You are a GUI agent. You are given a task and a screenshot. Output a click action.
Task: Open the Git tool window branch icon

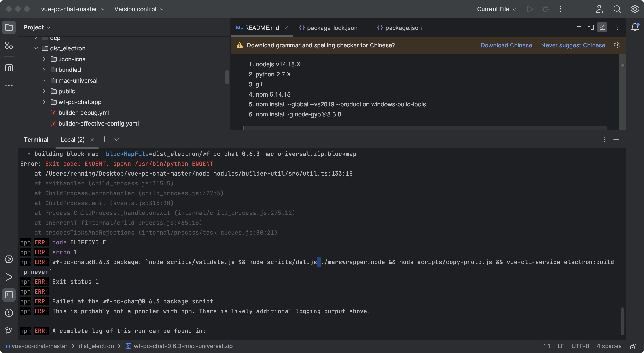(x=9, y=331)
